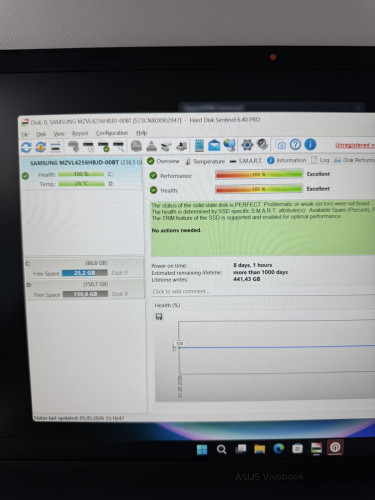Click the 'more than 1000 days' lifetime value
Image resolution: width=375 pixels, height=500 pixels.
260,272
